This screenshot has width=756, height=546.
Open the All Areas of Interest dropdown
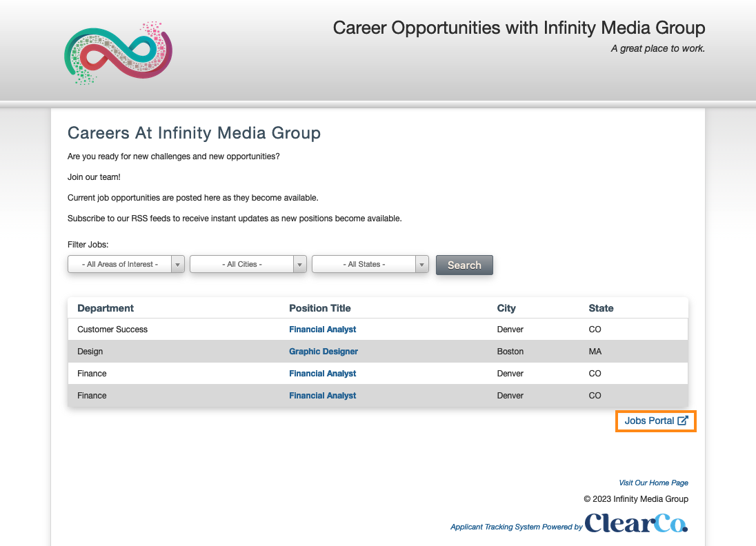coord(126,264)
